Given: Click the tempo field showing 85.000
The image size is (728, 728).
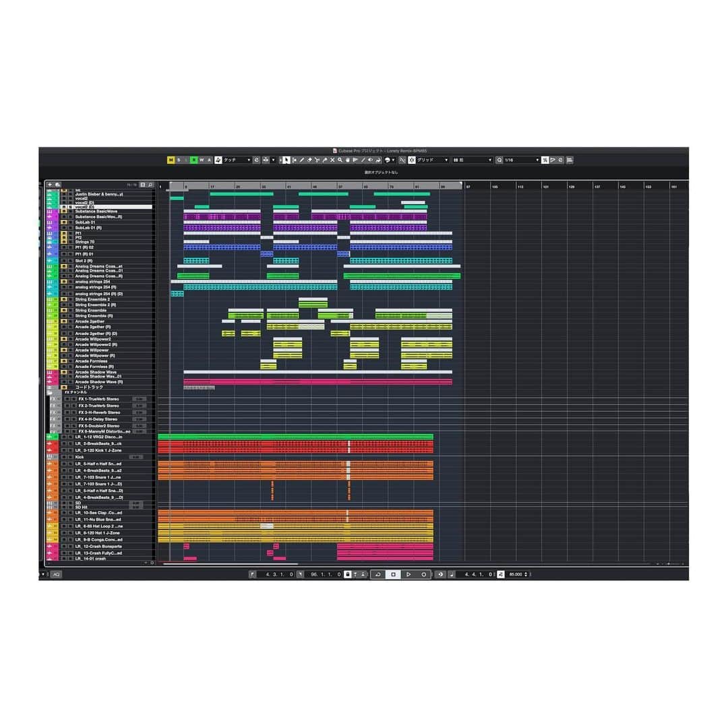Looking at the screenshot, I should pos(516,574).
